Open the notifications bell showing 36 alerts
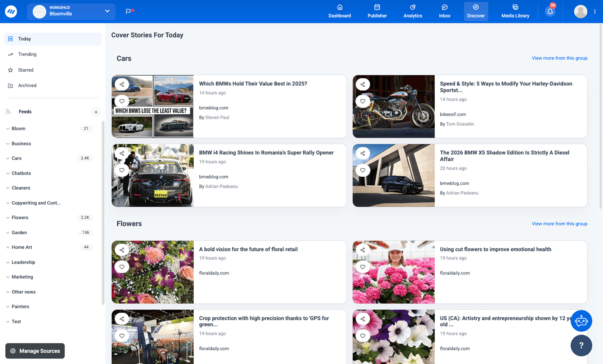 click(x=550, y=11)
